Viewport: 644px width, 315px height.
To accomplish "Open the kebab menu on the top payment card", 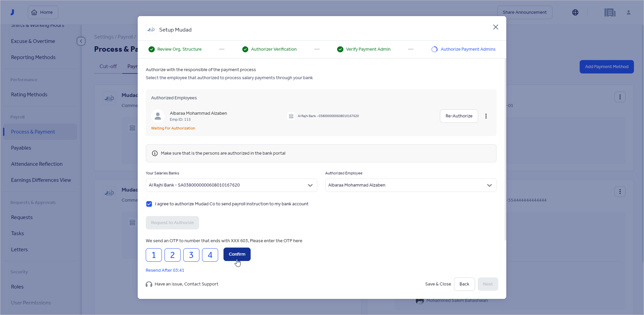I will click(x=620, y=97).
